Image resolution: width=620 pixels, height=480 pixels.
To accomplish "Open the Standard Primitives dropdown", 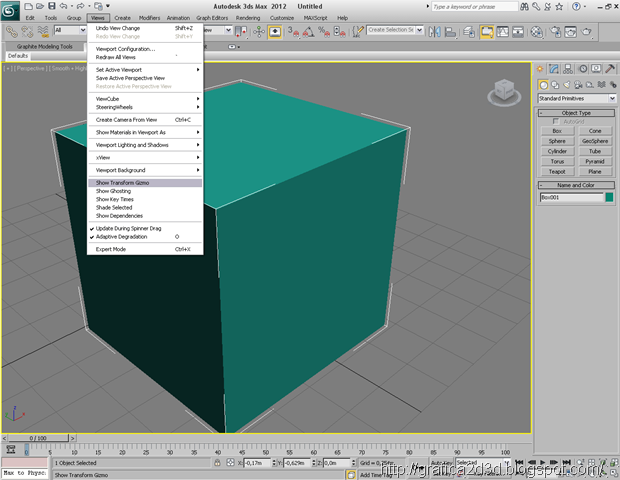I will (x=576, y=99).
